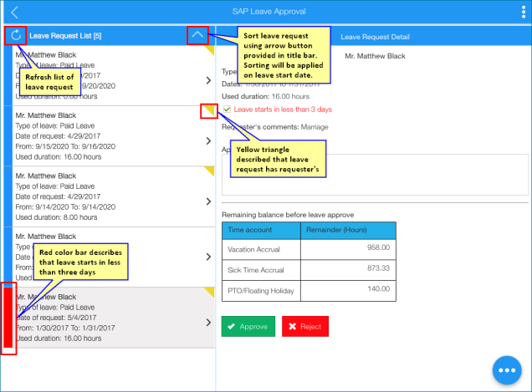The image size is (532, 392).
Task: Select the Sick Time Accrual row
Action: (309, 270)
